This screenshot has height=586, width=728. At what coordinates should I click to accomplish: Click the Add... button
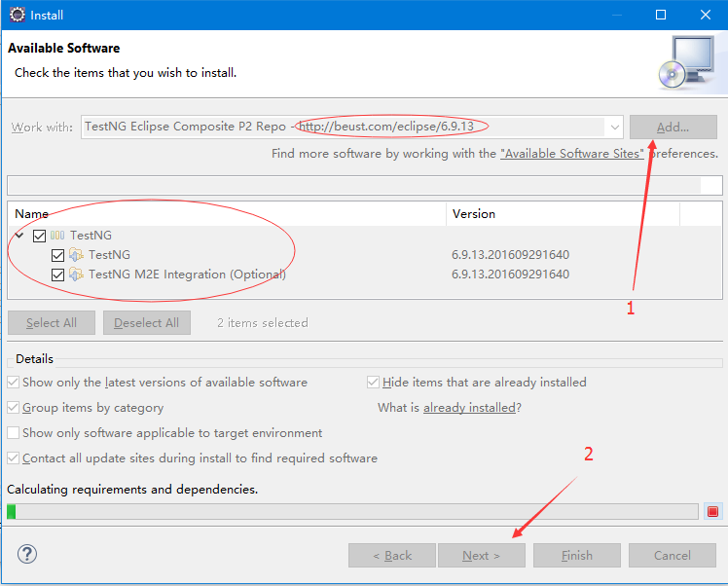[673, 128]
